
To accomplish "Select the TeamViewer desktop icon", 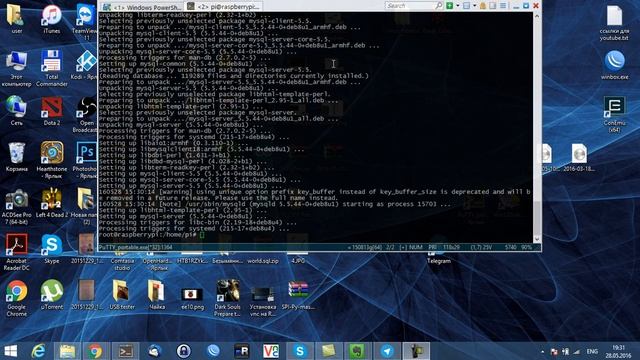I will (85, 22).
